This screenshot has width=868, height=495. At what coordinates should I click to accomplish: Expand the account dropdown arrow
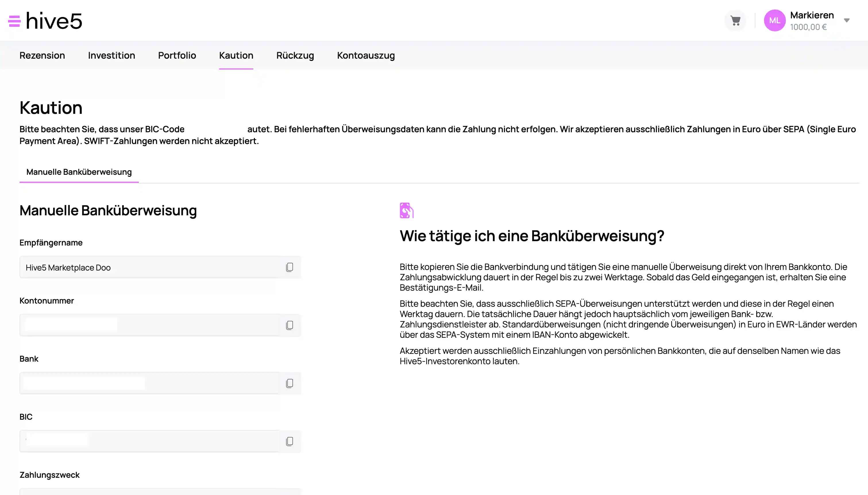click(847, 20)
